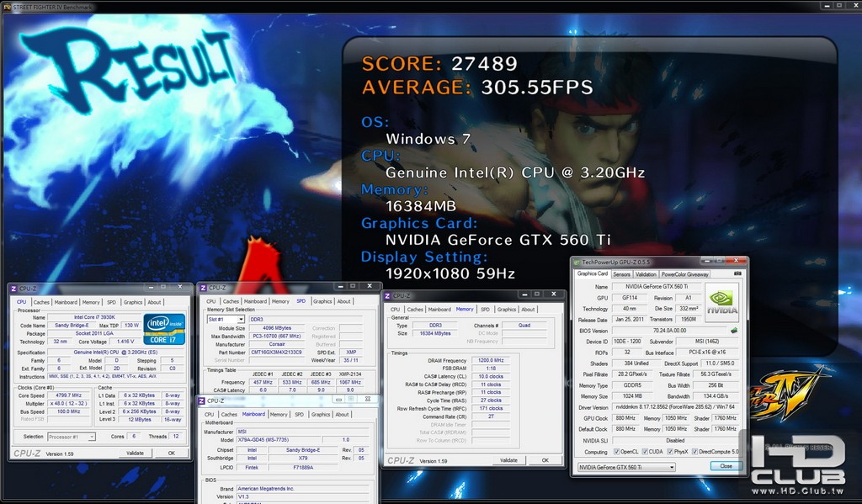This screenshot has width=862, height=504.
Task: Click the XMP-2134 frequency 1067 MHz
Action: pos(349,382)
